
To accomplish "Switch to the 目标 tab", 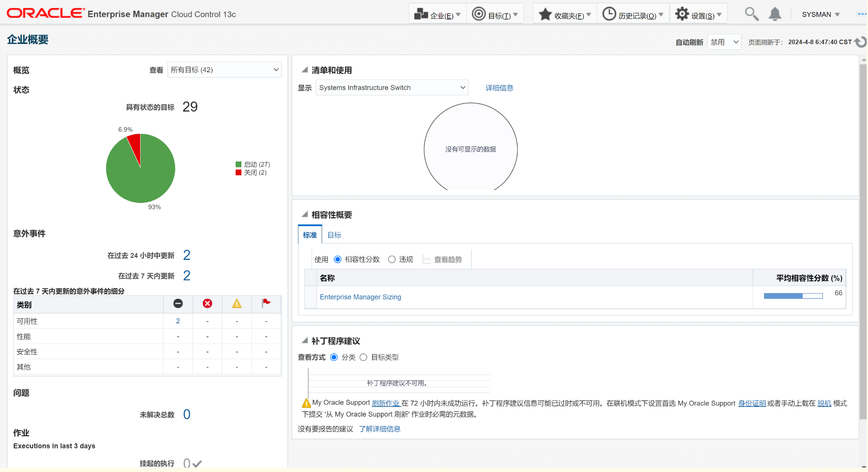I will click(334, 235).
